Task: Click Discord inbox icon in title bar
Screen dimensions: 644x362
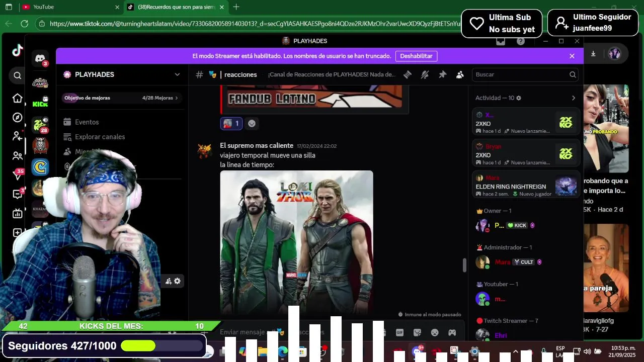Action: click(501, 41)
